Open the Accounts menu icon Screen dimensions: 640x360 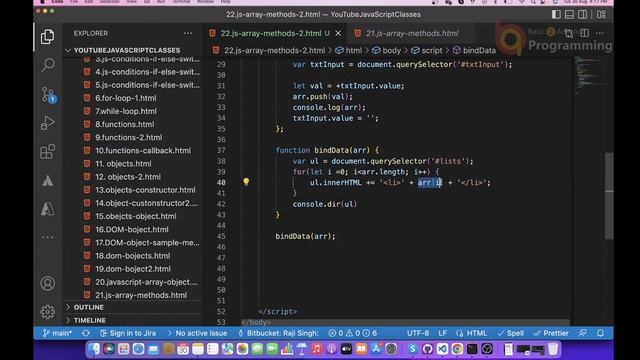(x=47, y=283)
